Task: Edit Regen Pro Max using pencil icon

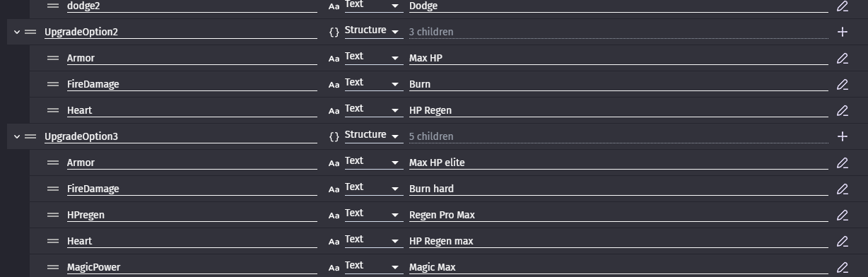Action: click(x=842, y=215)
